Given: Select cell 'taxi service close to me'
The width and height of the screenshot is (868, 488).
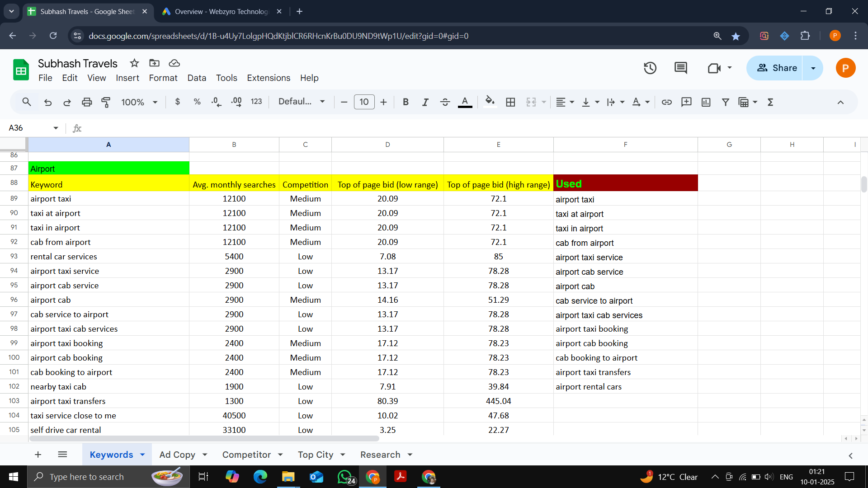Looking at the screenshot, I should 108,416.
